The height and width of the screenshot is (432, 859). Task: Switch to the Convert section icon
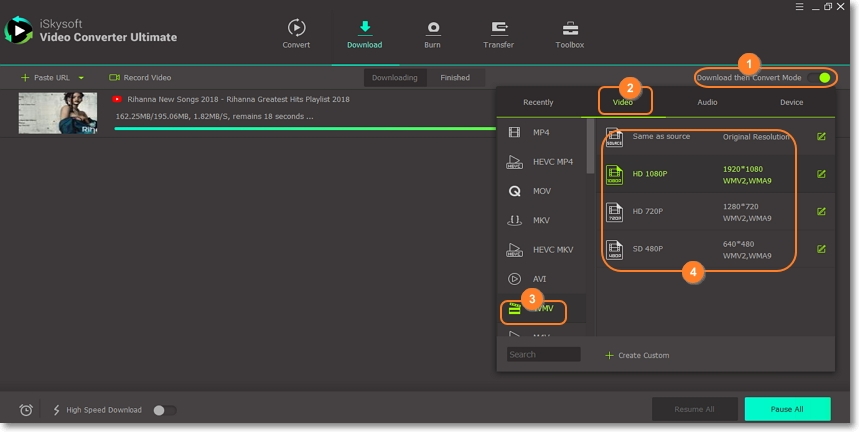click(297, 28)
